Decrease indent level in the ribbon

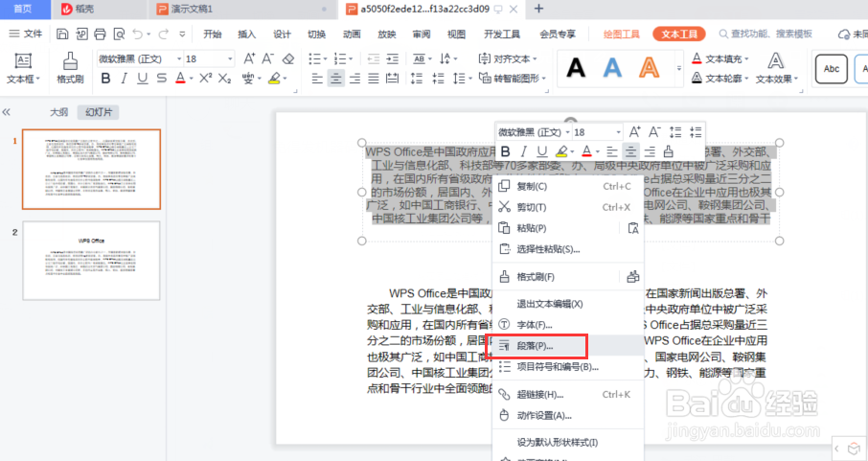pyautogui.click(x=374, y=58)
